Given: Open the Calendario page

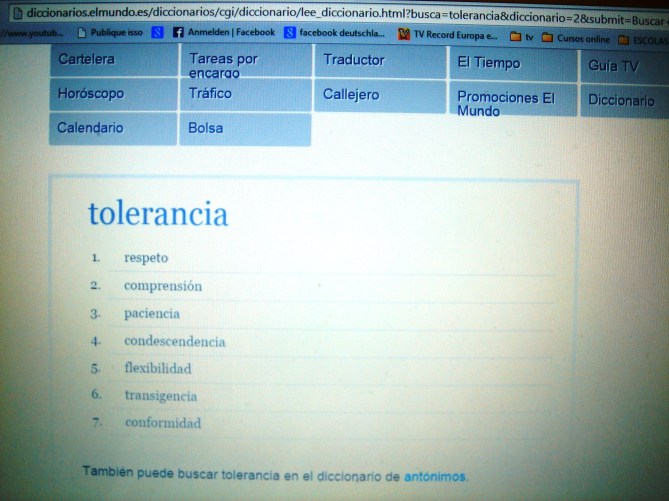Looking at the screenshot, I should pos(91,128).
